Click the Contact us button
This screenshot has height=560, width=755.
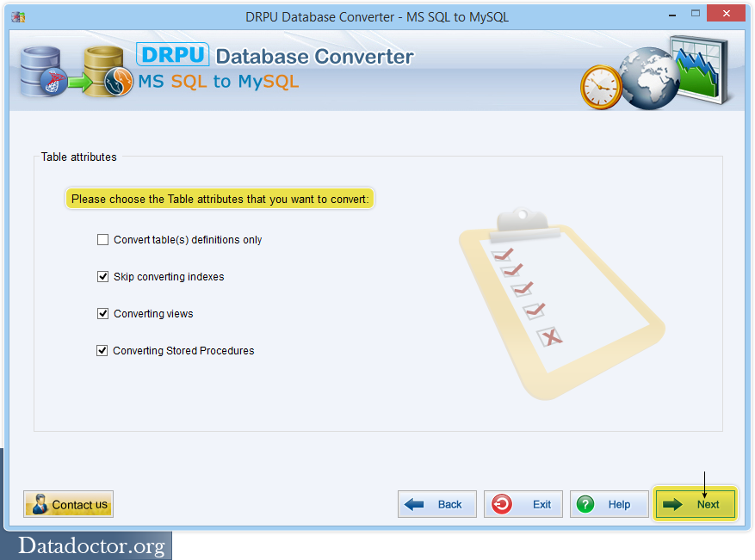pyautogui.click(x=68, y=504)
